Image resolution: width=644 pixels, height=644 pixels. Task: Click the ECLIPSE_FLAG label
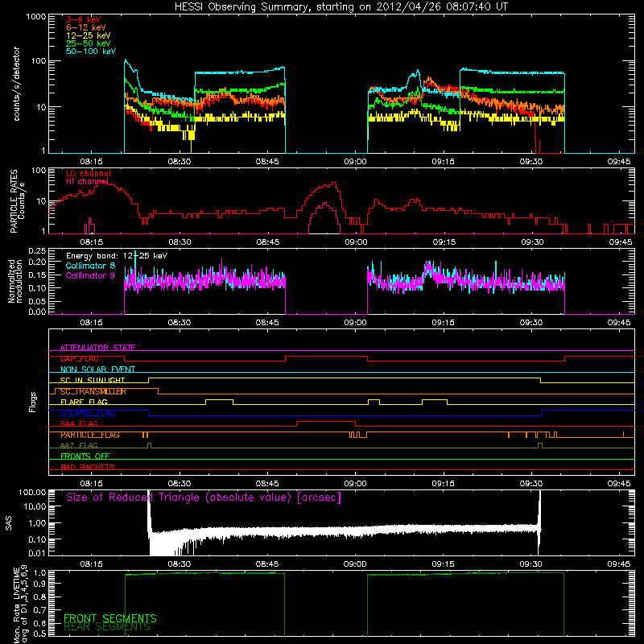[88, 413]
